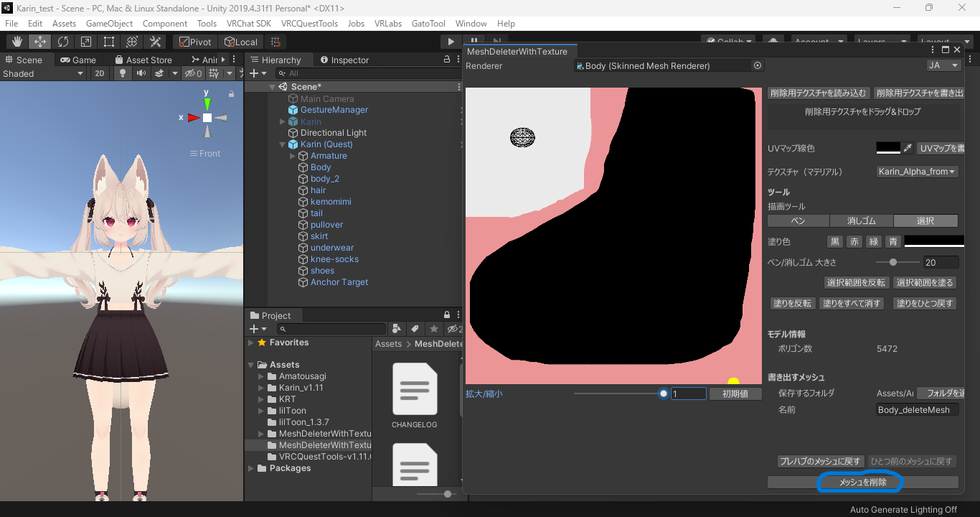Screen dimensions: 980x517
Task: Select the Rotate tool
Action: pyautogui.click(x=63, y=42)
